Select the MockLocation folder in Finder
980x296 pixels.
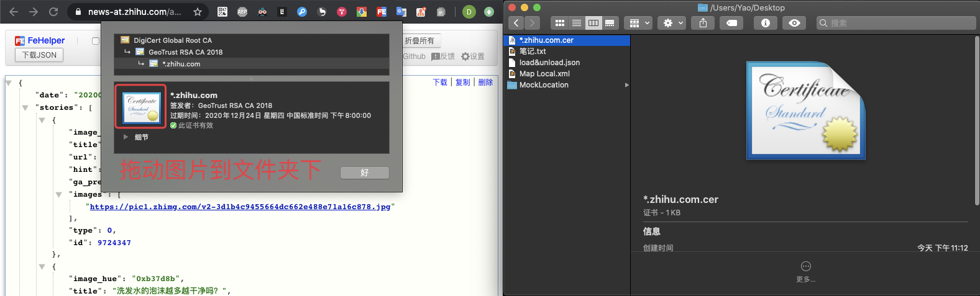(x=567, y=85)
